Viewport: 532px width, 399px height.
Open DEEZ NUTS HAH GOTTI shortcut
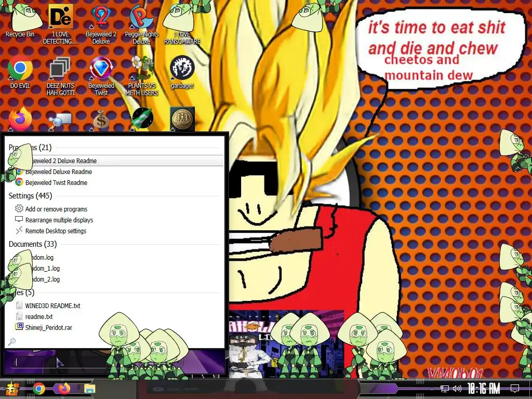60,76
